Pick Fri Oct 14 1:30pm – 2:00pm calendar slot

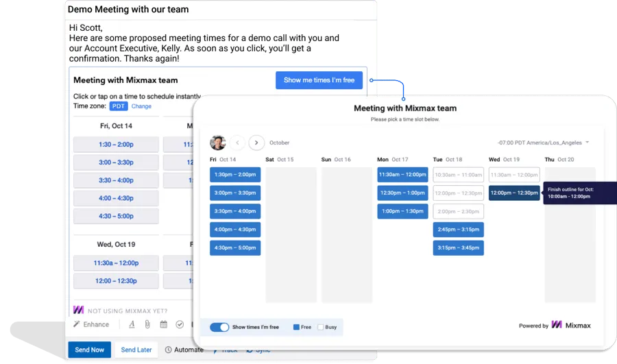point(235,174)
